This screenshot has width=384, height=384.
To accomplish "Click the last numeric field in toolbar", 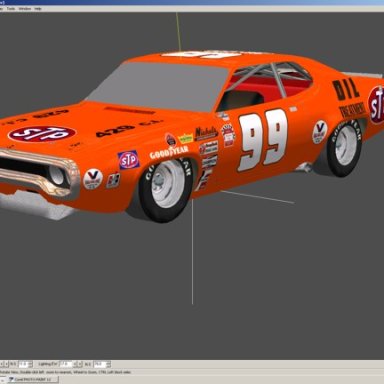I will [x=100, y=364].
